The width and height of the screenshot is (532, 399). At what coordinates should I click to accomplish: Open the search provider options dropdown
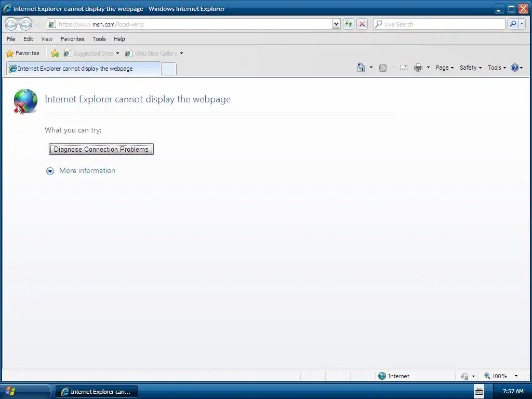[x=522, y=24]
